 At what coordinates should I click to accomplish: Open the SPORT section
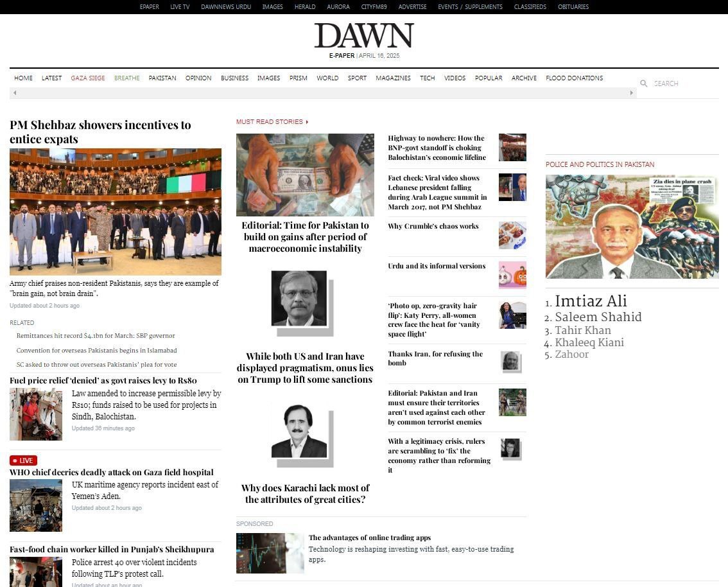[x=357, y=78]
